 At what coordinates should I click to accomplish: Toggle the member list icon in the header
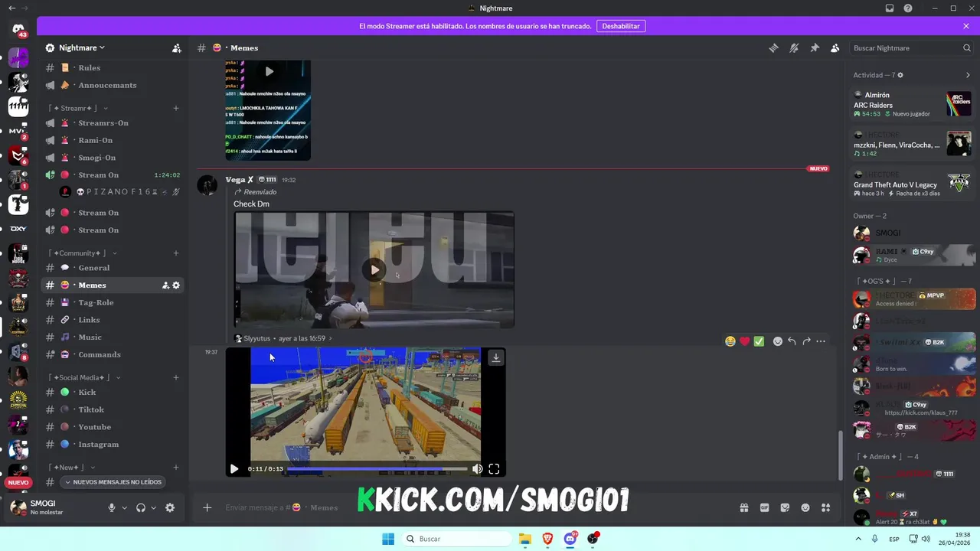point(835,47)
